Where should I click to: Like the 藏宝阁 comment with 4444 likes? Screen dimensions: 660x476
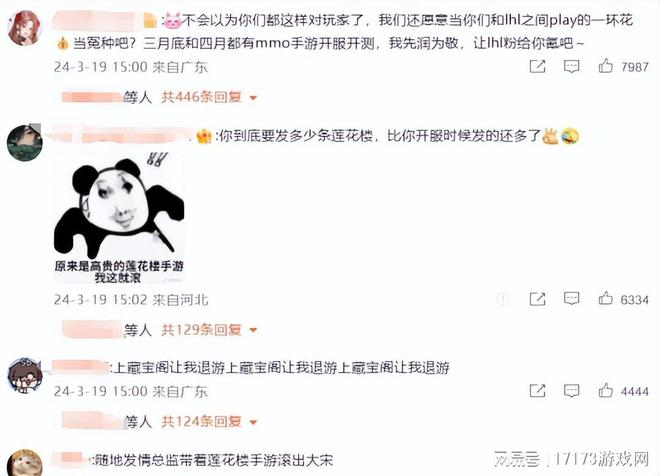click(605, 391)
